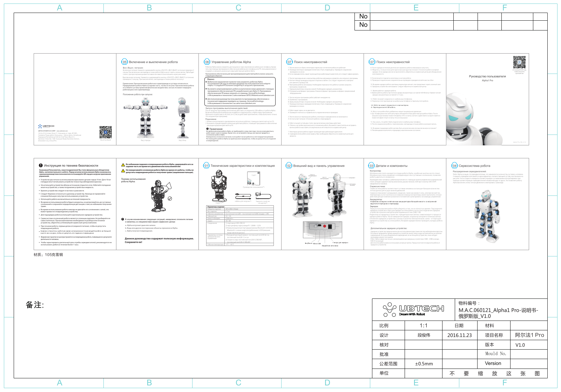The width and height of the screenshot is (561, 392).
Task: Click the 02 section number badge
Action: [x=289, y=166]
